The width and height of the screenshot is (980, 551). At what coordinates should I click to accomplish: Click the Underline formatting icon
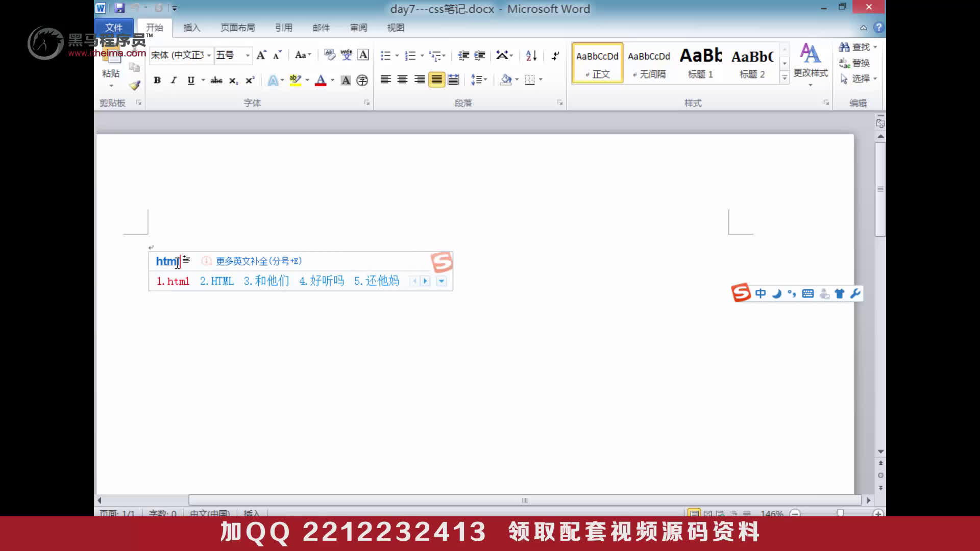[x=190, y=80]
